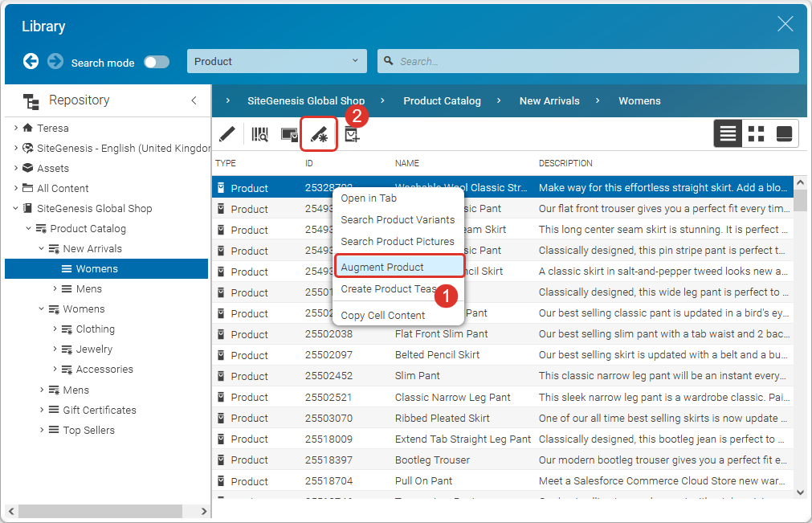812x523 pixels.
Task: Click Product Catalog in the breadcrumb
Action: 442,101
